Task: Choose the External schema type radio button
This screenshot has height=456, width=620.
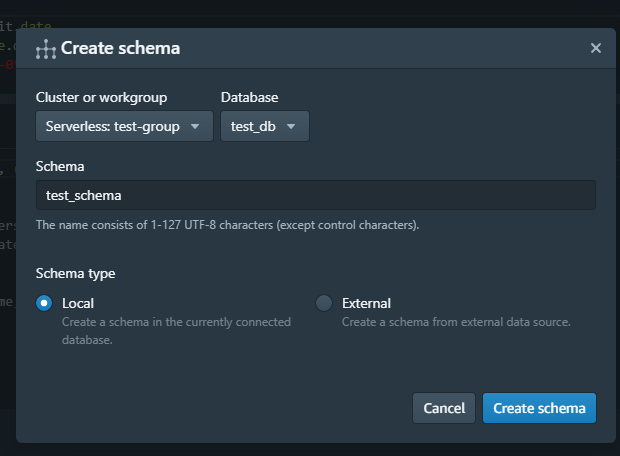Action: click(x=324, y=303)
